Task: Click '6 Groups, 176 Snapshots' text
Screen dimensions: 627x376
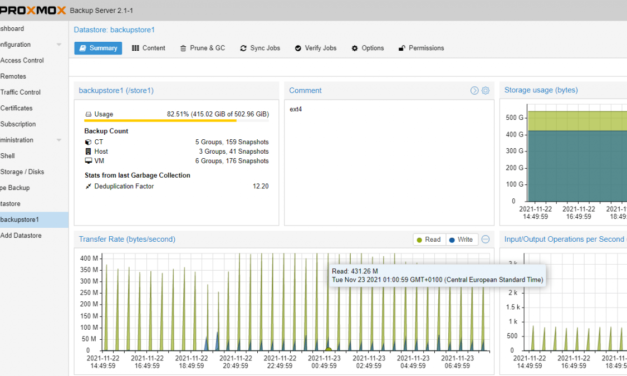Action: 232,161
